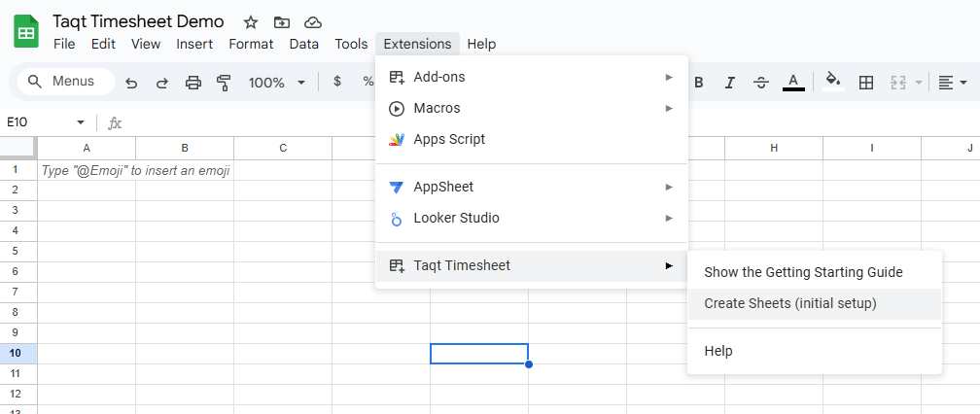Rename the title Taqt Timesheet Demo

pos(138,21)
